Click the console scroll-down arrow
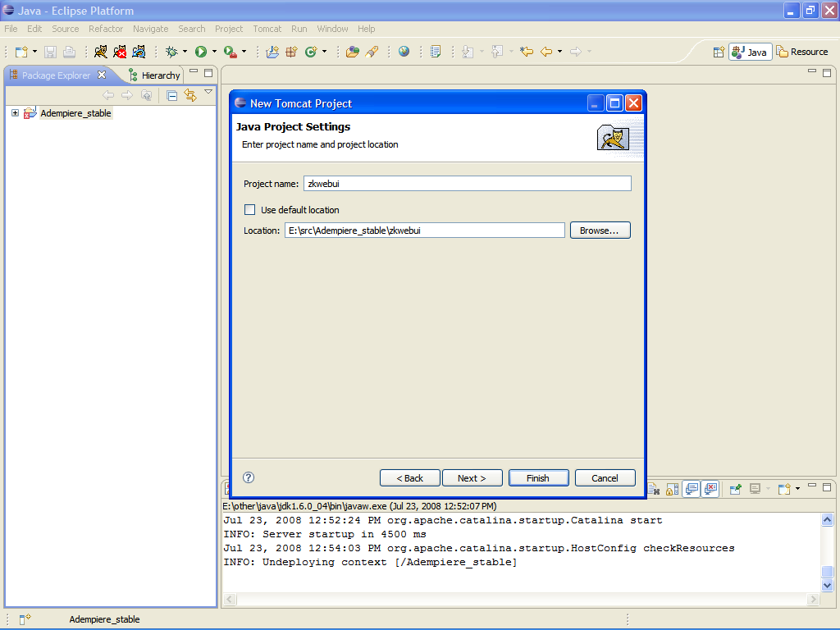The height and width of the screenshot is (630, 840). tap(827, 585)
